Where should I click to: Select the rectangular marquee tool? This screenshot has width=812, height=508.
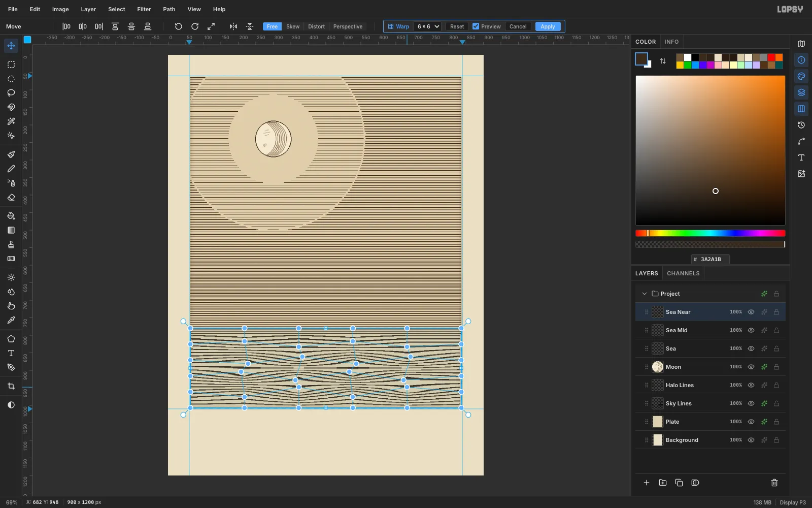coord(11,65)
